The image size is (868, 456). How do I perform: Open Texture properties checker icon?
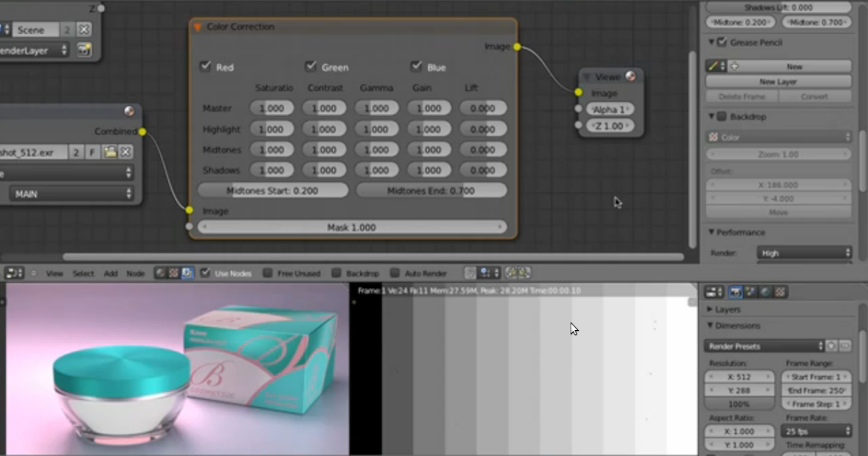[778, 292]
